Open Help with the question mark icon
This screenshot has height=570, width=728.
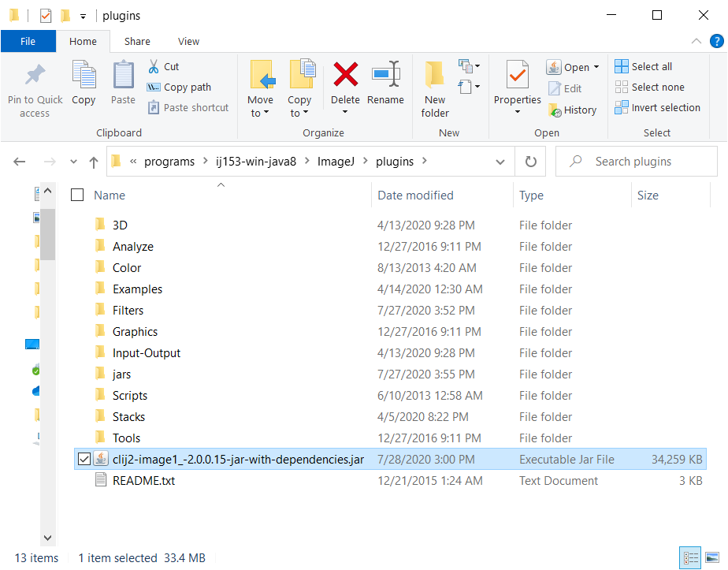click(x=716, y=41)
